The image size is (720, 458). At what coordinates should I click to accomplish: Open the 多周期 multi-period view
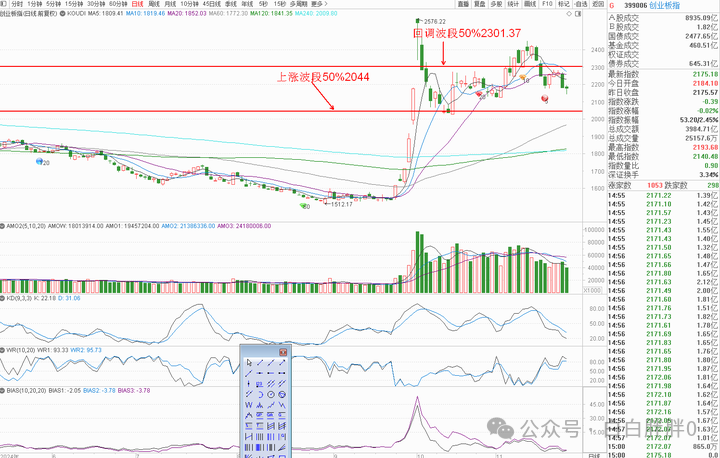(298, 4)
